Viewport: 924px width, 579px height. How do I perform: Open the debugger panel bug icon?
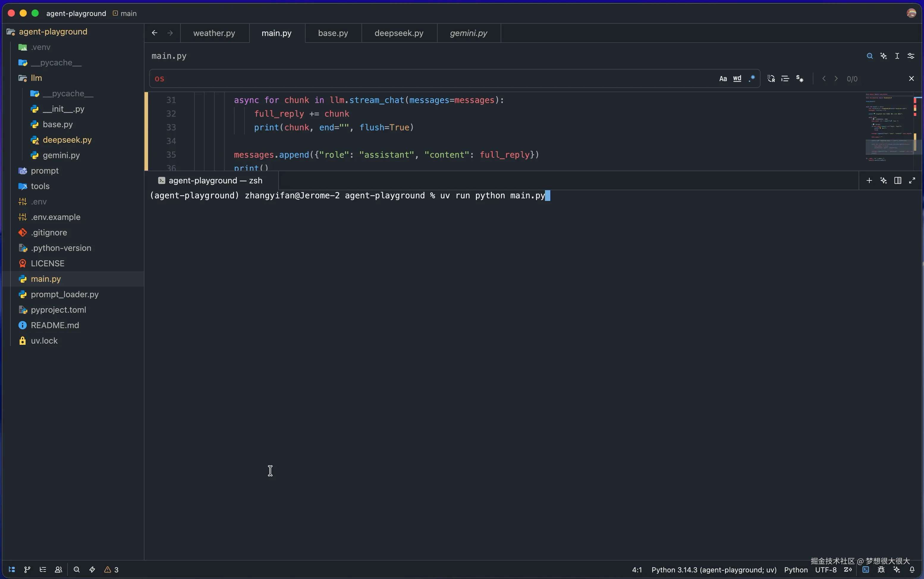pyautogui.click(x=881, y=569)
